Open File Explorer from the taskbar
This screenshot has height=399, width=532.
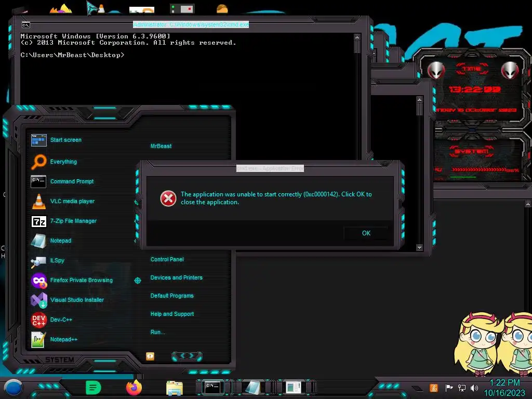[x=175, y=388]
